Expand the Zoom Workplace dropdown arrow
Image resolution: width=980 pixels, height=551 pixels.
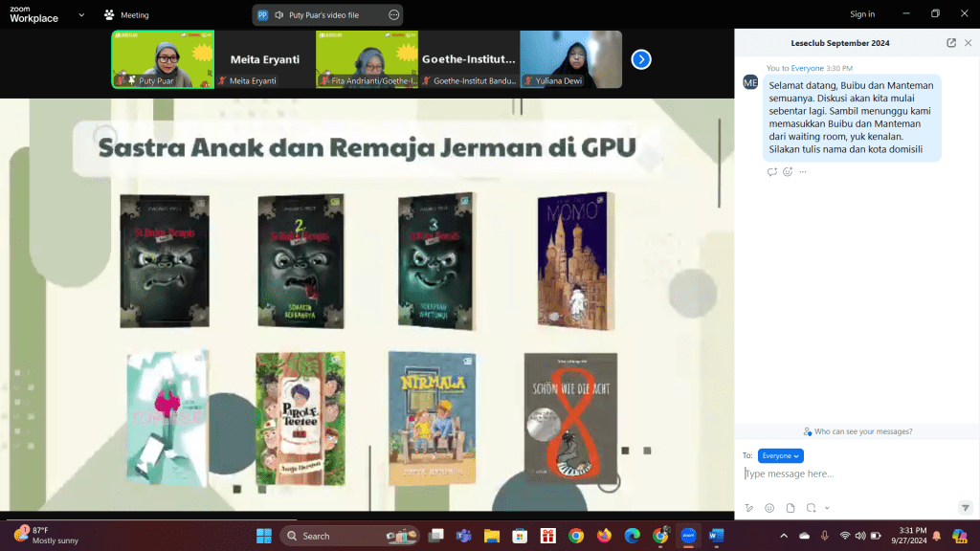[80, 15]
